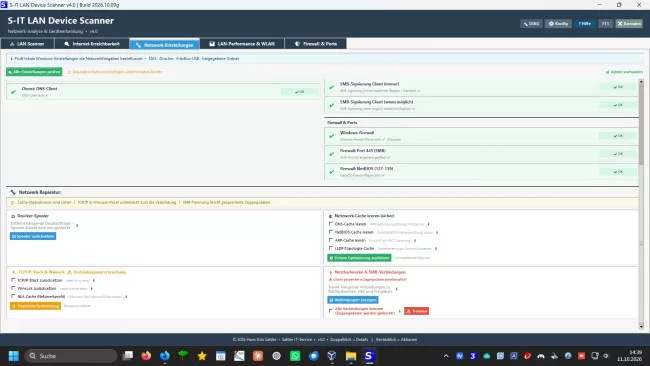Open the taskbar clock and date
This screenshot has height=366, width=650.
tap(629, 356)
